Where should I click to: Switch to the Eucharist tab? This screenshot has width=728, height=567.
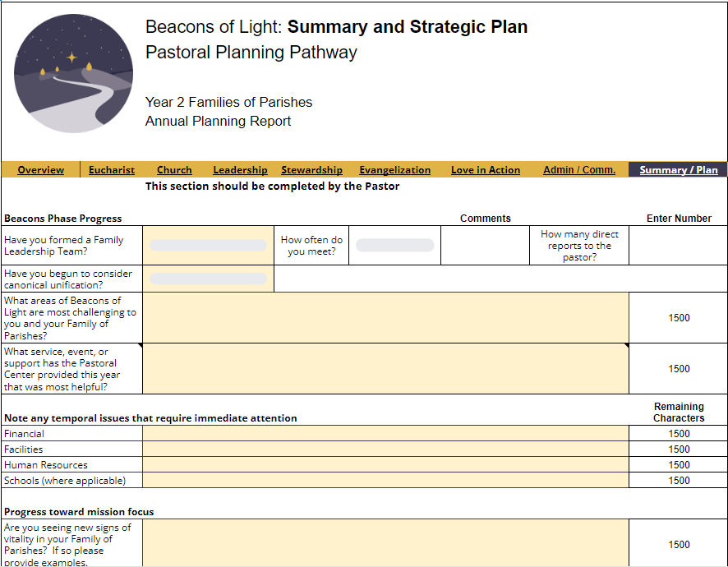point(111,170)
